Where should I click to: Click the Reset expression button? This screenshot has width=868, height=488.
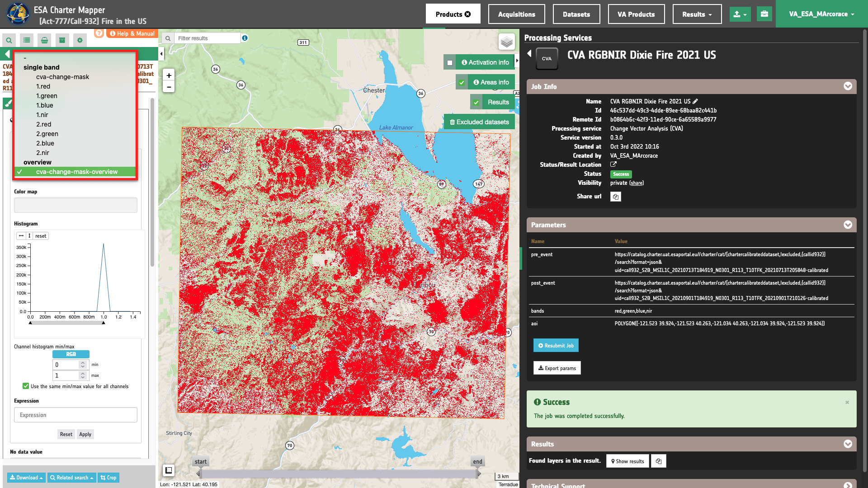coord(66,434)
